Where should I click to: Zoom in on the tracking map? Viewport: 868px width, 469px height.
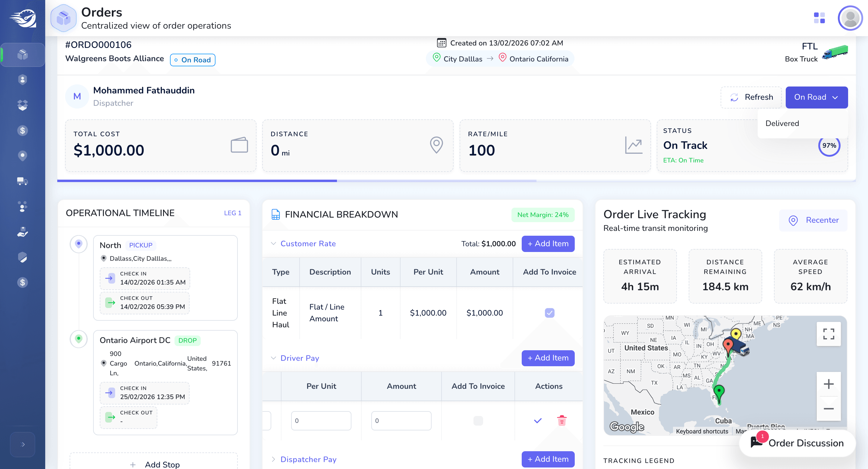[x=828, y=384]
